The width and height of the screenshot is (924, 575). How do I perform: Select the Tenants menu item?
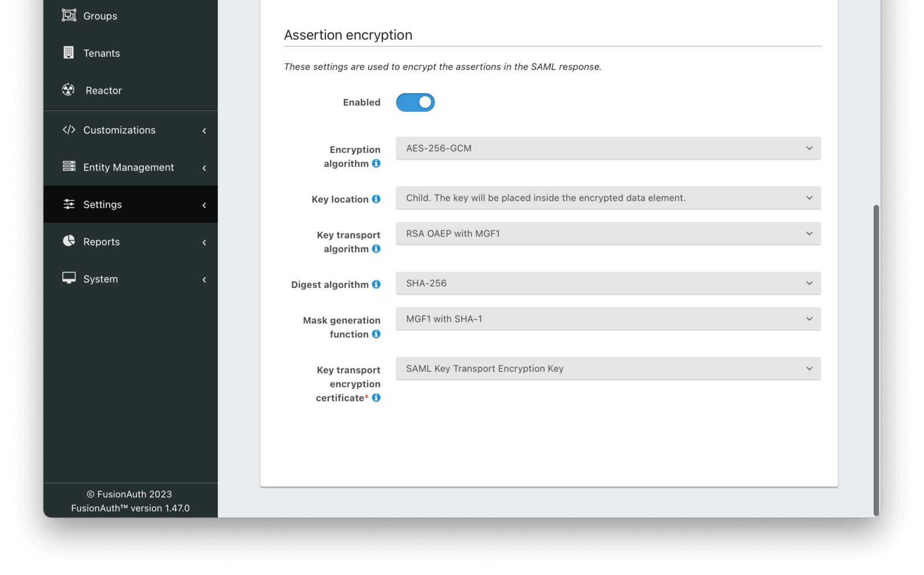[x=102, y=53]
